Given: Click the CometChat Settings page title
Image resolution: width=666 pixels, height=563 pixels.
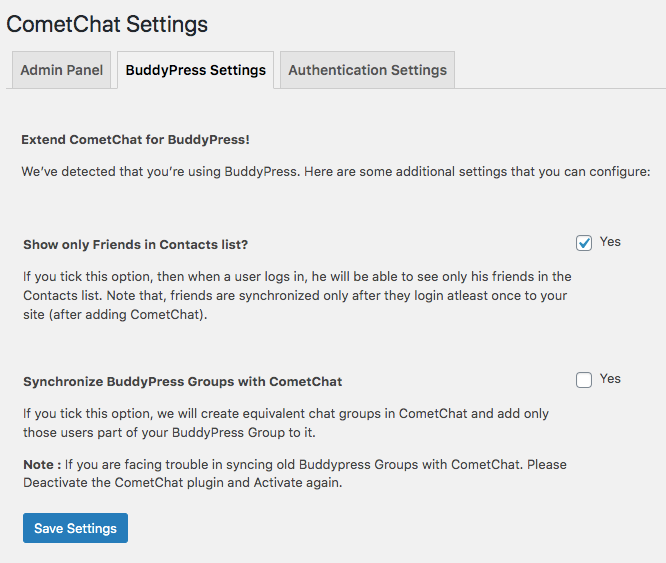Looking at the screenshot, I should 107,23.
